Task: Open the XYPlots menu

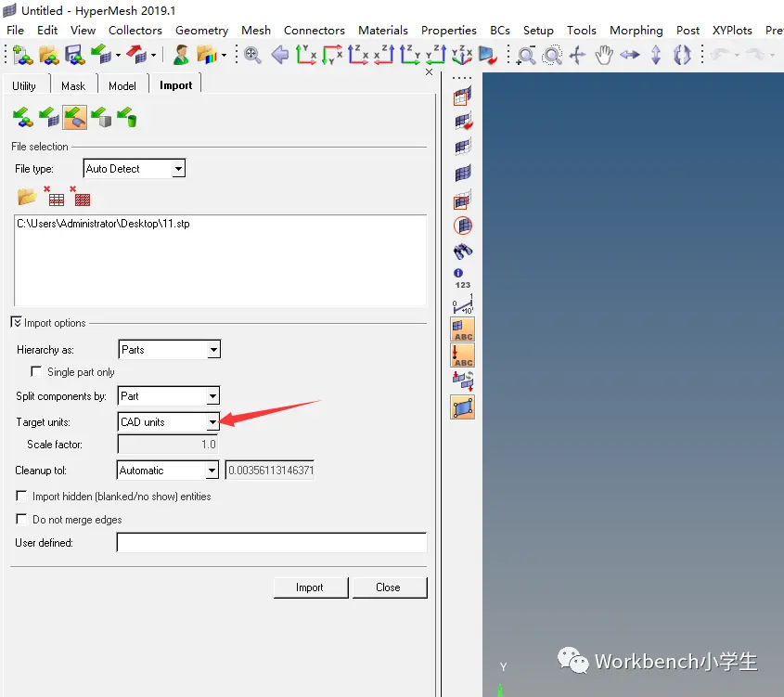Action: (x=731, y=30)
